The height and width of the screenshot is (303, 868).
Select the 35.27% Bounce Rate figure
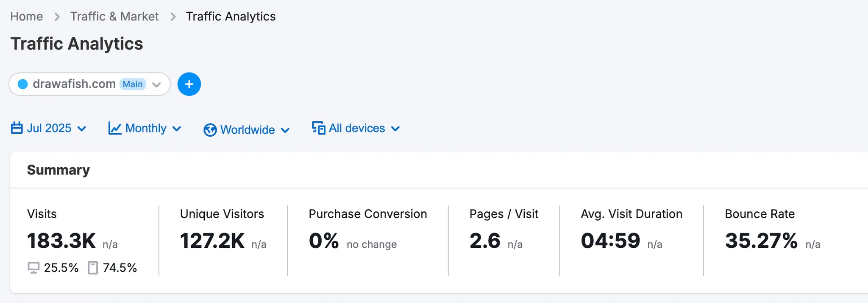pyautogui.click(x=761, y=241)
